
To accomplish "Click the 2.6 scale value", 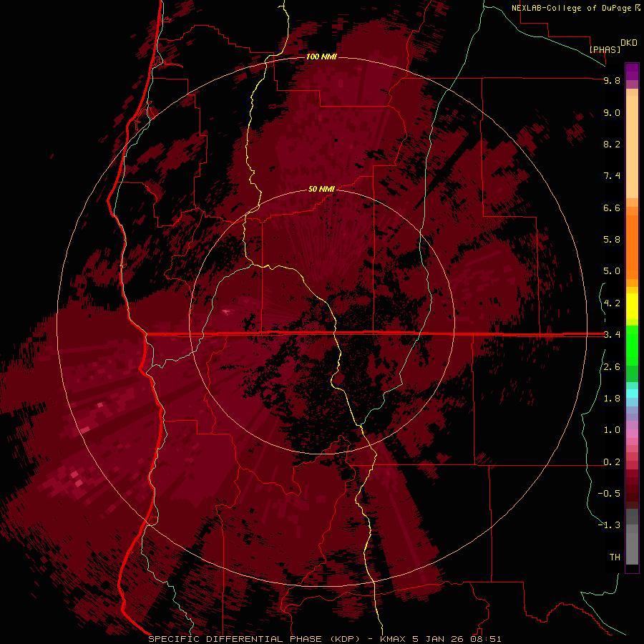I will [612, 367].
